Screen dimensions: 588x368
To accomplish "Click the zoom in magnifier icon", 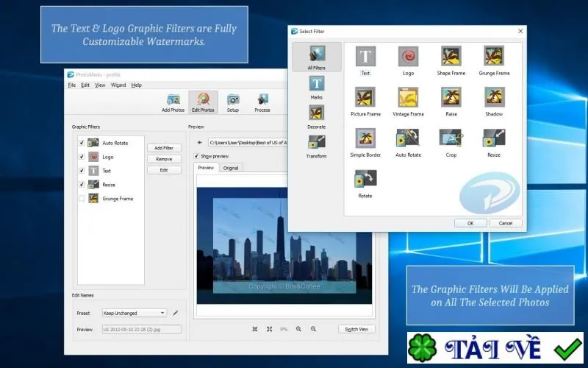I will pos(298,329).
